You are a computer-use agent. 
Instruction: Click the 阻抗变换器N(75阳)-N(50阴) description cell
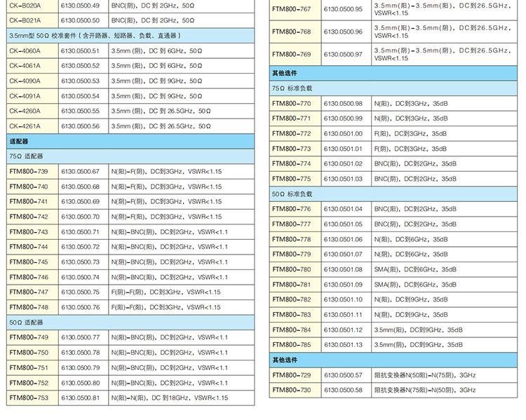coord(425,390)
